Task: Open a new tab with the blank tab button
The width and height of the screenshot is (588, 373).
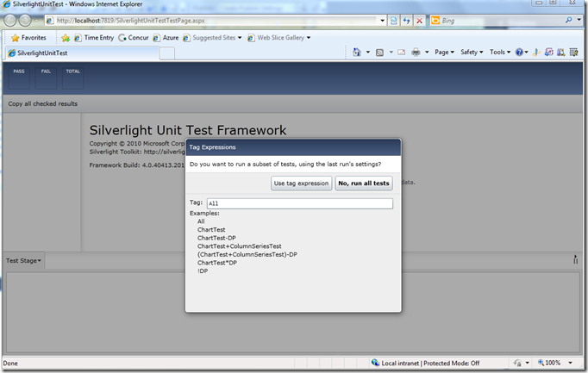Action: click(x=167, y=53)
